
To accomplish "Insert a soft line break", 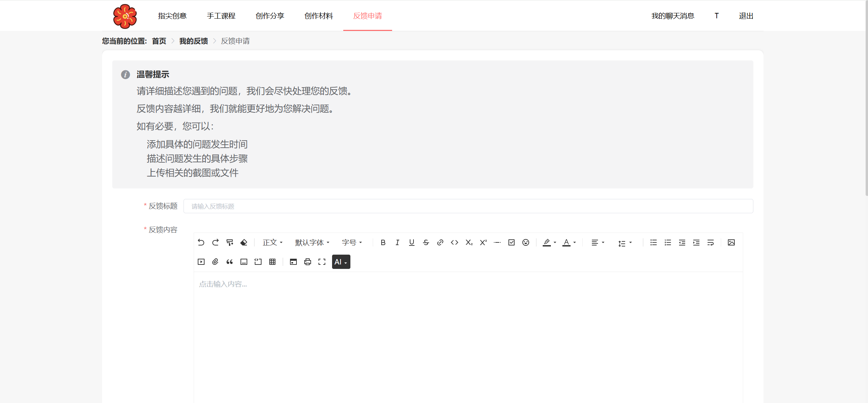I will (x=711, y=242).
